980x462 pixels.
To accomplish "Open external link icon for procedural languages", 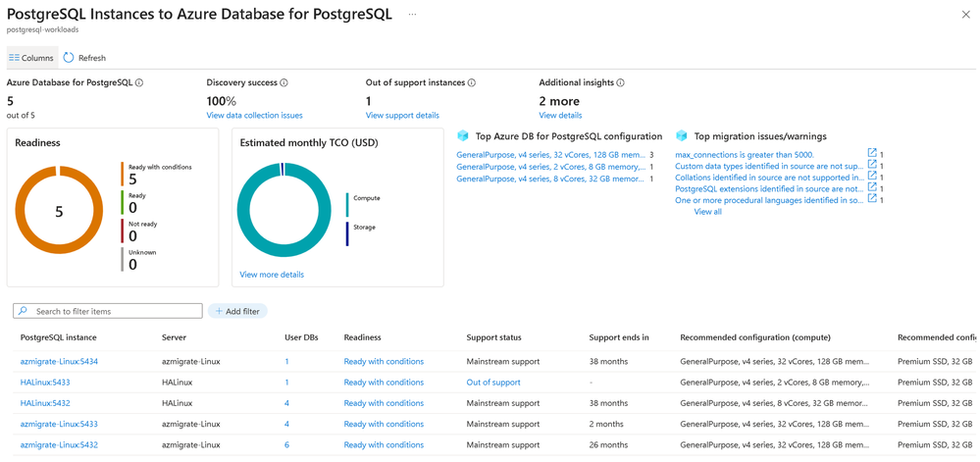I will [x=872, y=199].
